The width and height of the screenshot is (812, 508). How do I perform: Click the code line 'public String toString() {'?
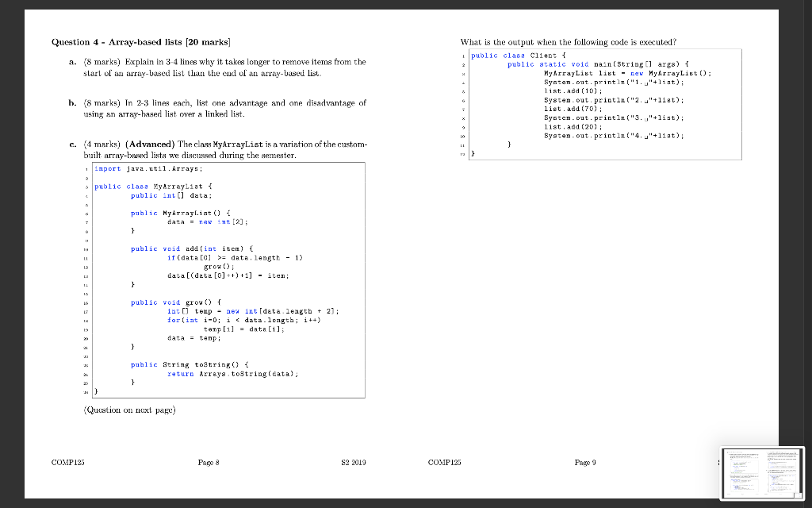point(190,364)
